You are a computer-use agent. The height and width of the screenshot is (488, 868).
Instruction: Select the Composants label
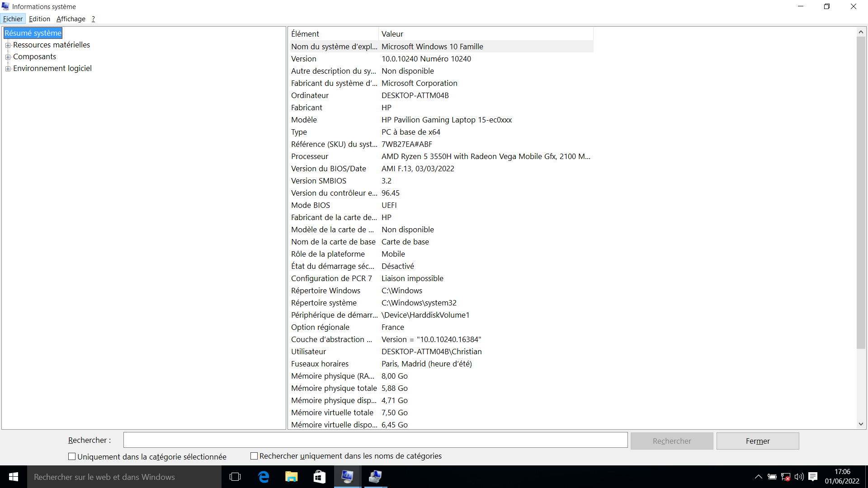[34, 56]
